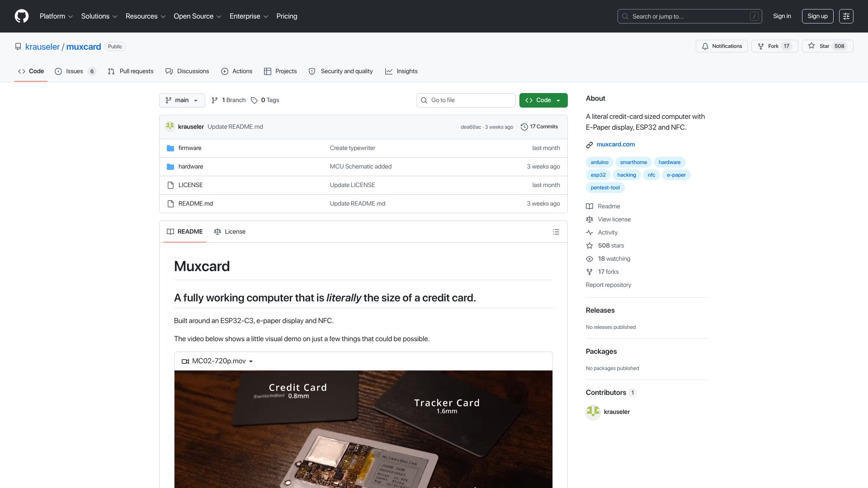Open the 'MCU Schematic added' commit message
The width and height of the screenshot is (868, 488).
click(361, 167)
